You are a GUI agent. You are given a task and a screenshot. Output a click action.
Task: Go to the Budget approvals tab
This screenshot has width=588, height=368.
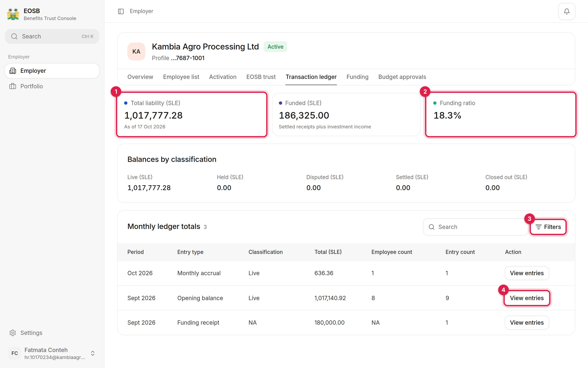402,77
